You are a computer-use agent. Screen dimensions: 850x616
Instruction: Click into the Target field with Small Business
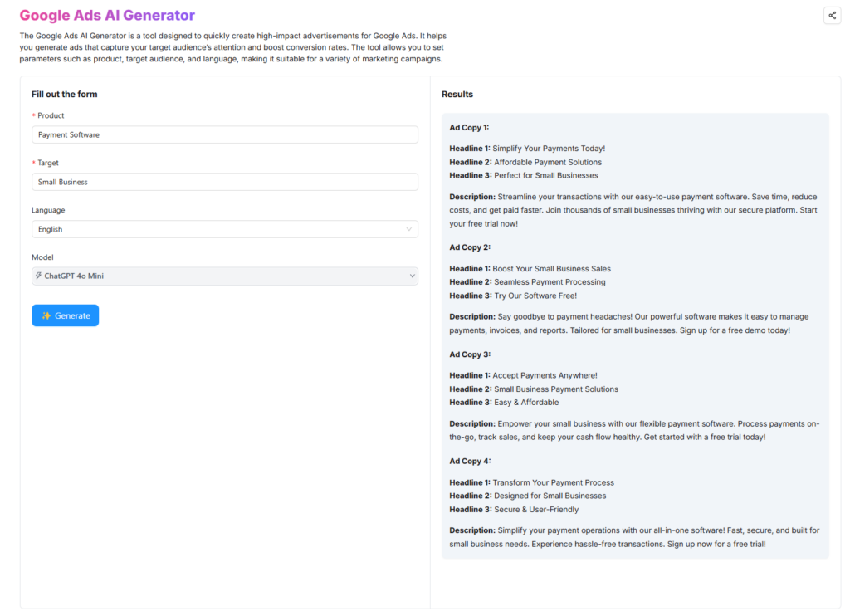pyautogui.click(x=224, y=182)
